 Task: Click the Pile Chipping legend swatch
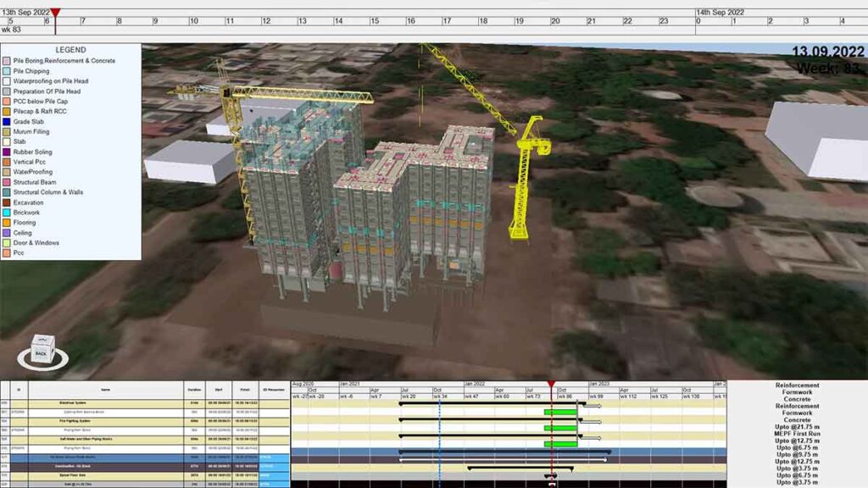tap(7, 71)
